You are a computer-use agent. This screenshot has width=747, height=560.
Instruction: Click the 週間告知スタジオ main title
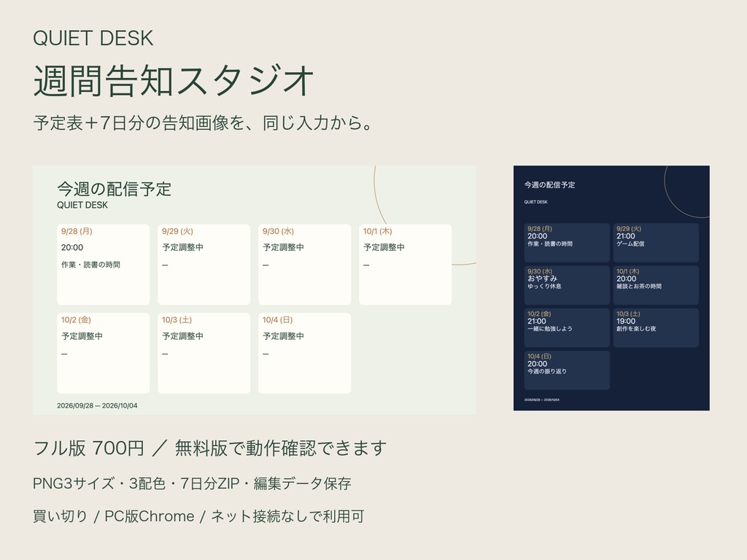[x=174, y=80]
